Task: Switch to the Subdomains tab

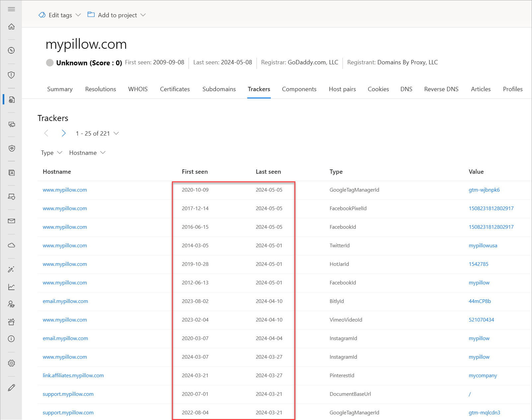Action: click(219, 89)
